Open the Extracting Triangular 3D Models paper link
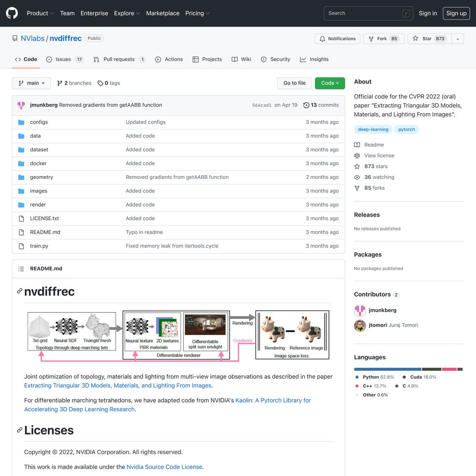This screenshot has height=476, width=476. tap(118, 386)
